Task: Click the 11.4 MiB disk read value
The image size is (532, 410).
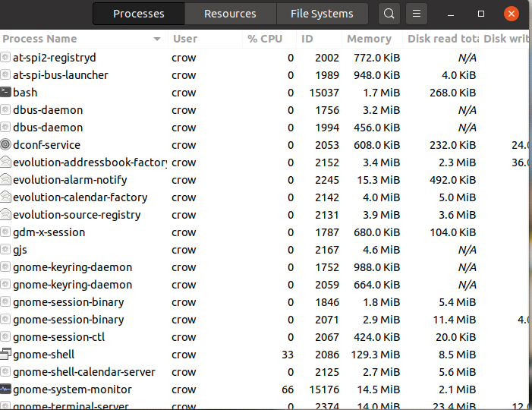Action: pos(455,320)
